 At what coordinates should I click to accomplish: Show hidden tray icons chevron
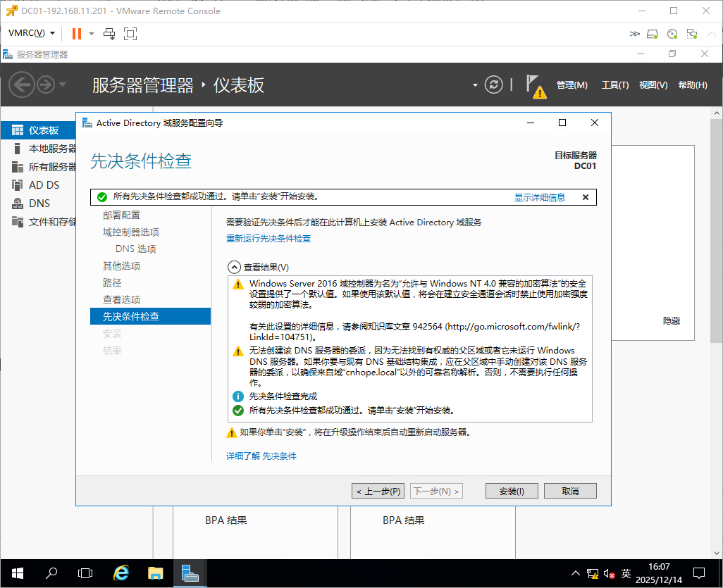[x=576, y=574]
